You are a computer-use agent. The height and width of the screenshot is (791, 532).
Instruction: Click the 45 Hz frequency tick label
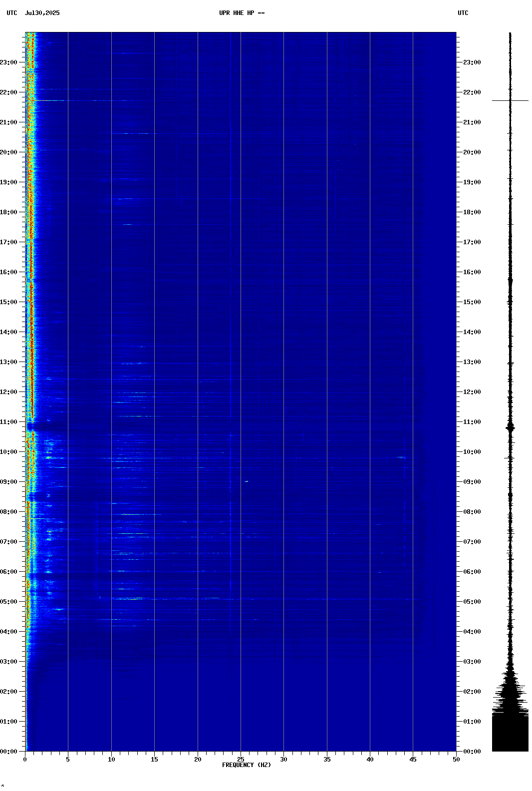(413, 760)
